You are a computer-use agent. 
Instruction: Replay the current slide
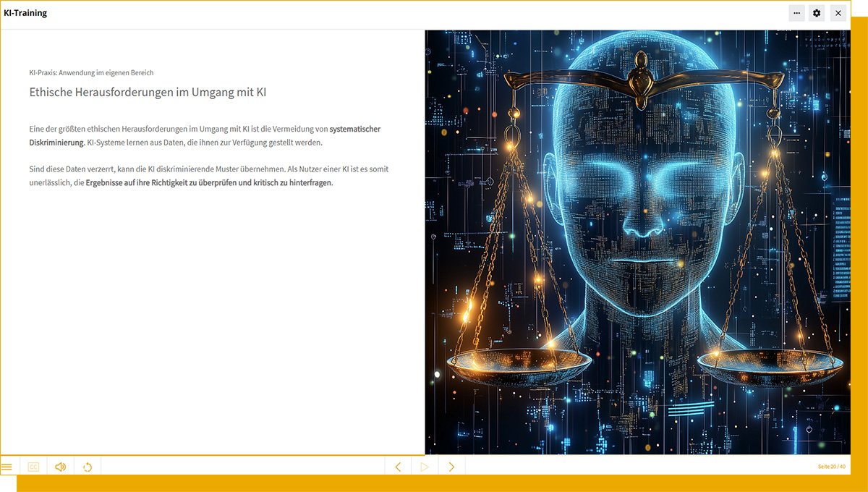pyautogui.click(x=88, y=466)
